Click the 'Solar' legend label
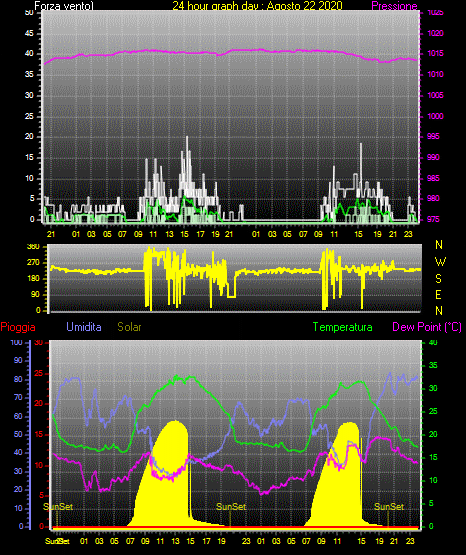Viewport: 466px width, 555px height. [129, 327]
